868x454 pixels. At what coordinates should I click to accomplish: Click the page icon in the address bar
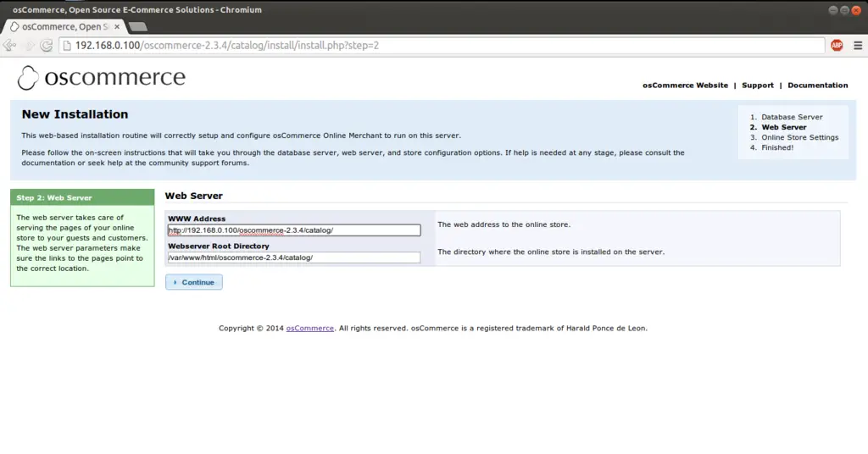tap(67, 46)
